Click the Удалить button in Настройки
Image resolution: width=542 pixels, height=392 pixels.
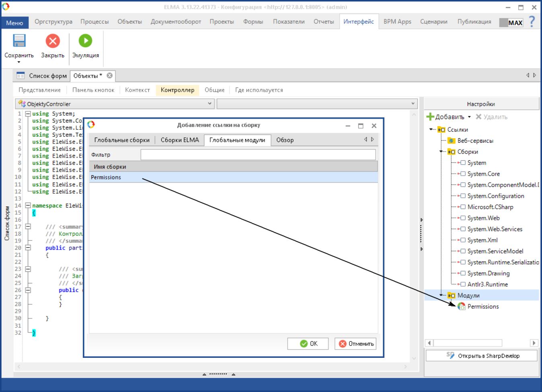pos(491,117)
